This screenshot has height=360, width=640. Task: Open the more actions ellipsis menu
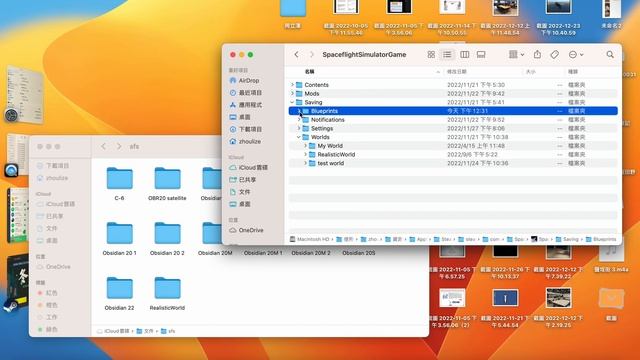pos(576,55)
